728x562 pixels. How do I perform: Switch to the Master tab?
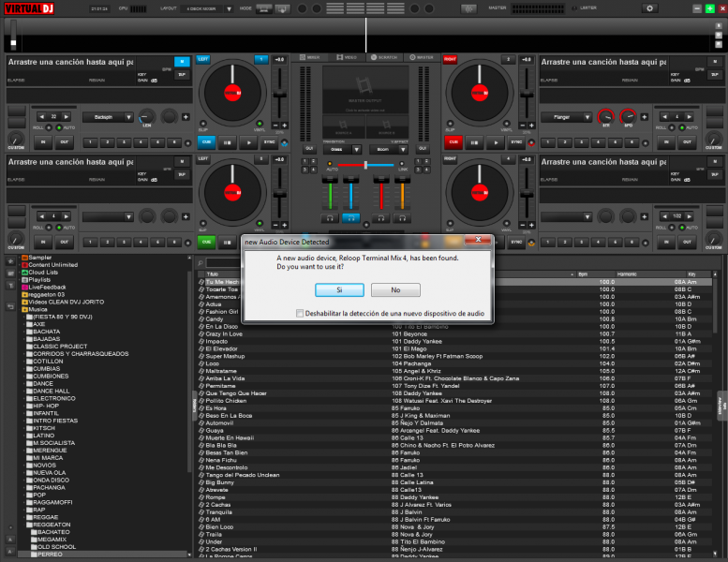pyautogui.click(x=422, y=57)
